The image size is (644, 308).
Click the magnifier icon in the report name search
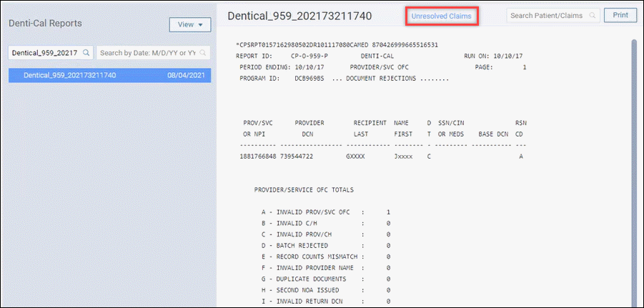[x=86, y=53]
